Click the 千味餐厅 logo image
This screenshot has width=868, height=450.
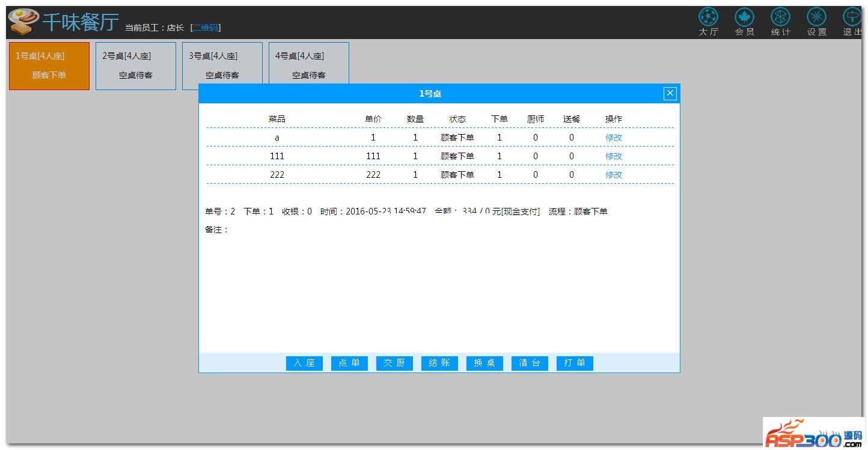pyautogui.click(x=24, y=22)
